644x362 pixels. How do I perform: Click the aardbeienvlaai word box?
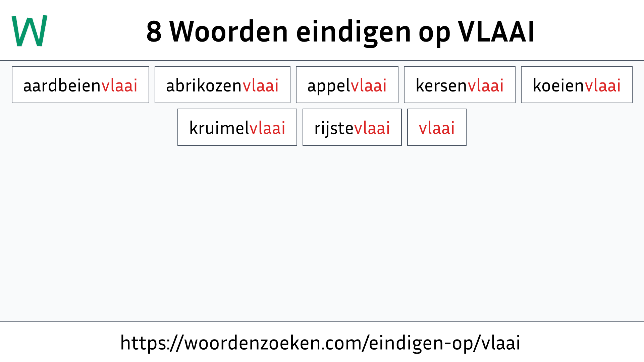click(x=80, y=85)
